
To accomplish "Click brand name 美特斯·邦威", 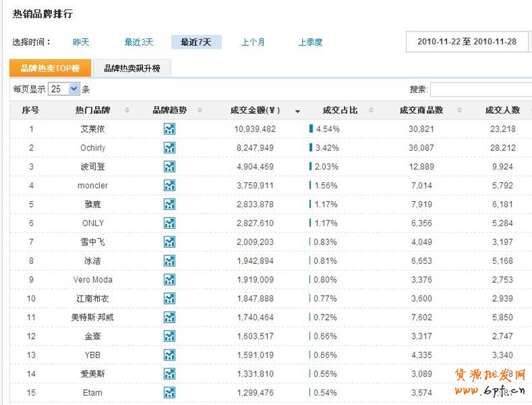I will point(92,317).
